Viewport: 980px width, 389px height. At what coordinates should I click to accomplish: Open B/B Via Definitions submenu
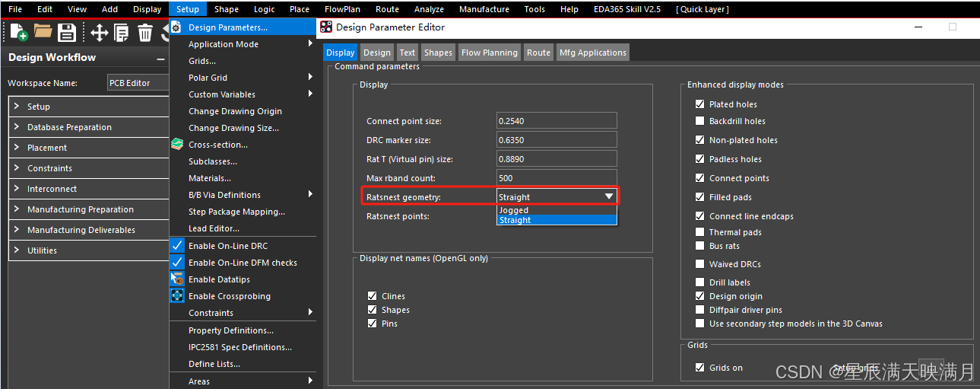pyautogui.click(x=243, y=195)
